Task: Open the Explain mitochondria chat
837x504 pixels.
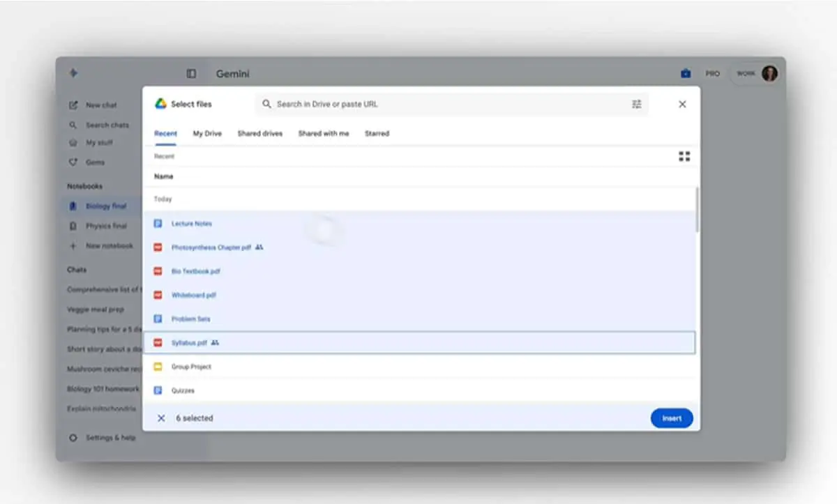Action: coord(101,408)
